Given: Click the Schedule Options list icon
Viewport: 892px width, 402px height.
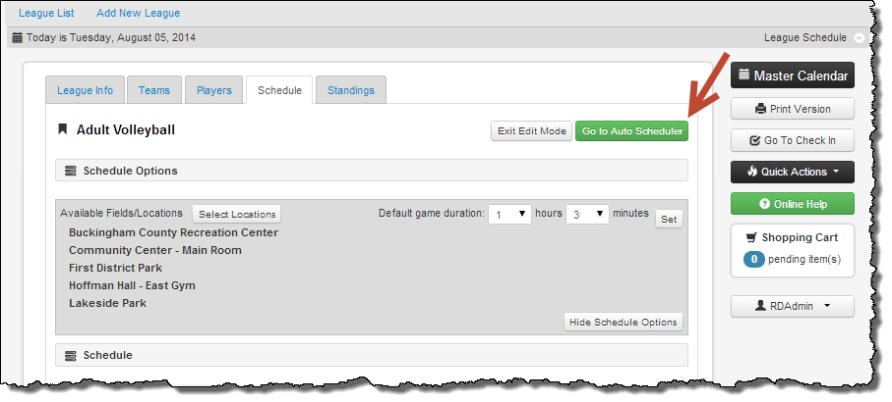Looking at the screenshot, I should [x=71, y=171].
